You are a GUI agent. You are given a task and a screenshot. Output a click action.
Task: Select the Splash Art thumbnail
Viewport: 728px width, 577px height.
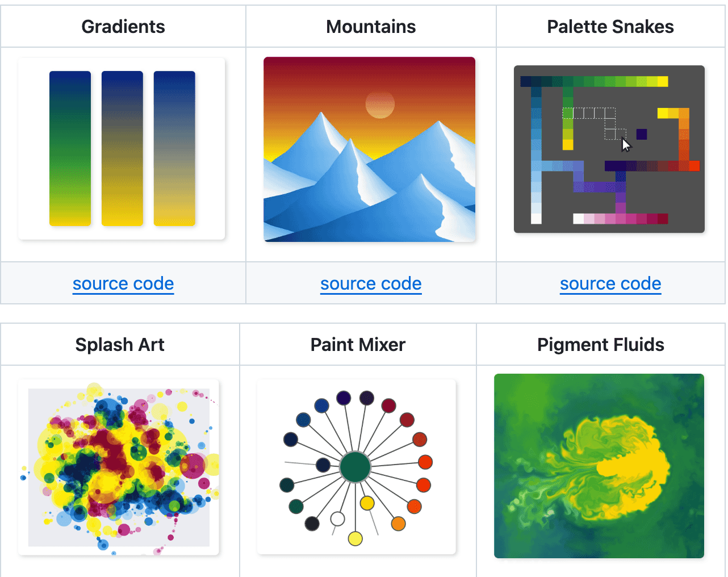[x=119, y=467]
